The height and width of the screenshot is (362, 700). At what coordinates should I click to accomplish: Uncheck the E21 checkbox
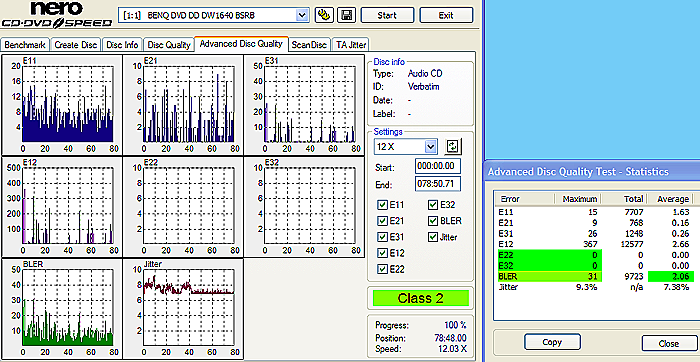[382, 221]
